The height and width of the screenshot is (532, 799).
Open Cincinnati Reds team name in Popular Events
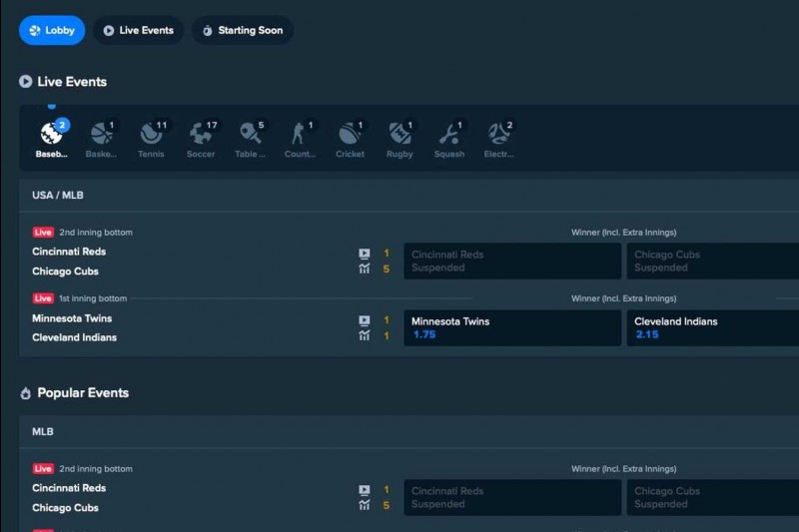point(69,488)
